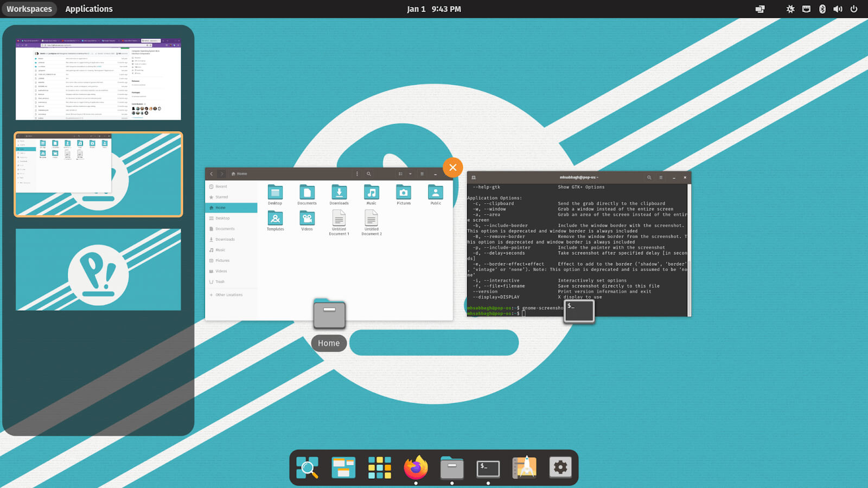
Task: Open the Desktop folder in Files window
Action: point(275,195)
